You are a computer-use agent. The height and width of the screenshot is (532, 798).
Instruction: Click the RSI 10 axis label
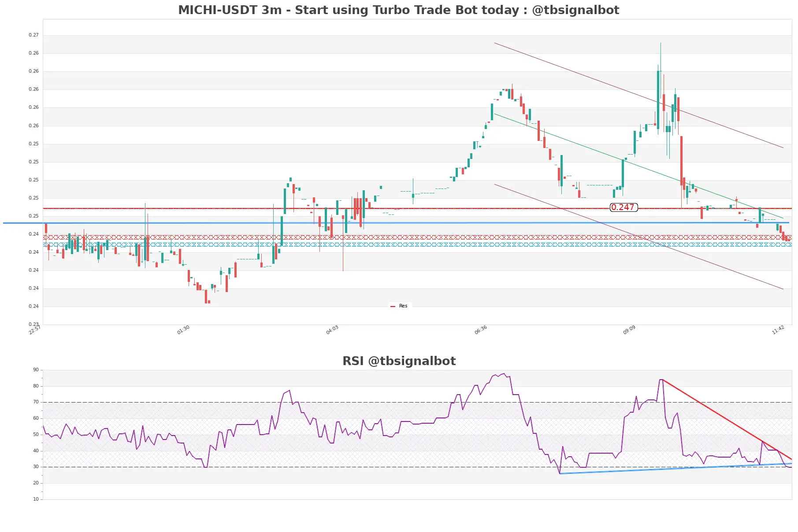[x=36, y=499]
